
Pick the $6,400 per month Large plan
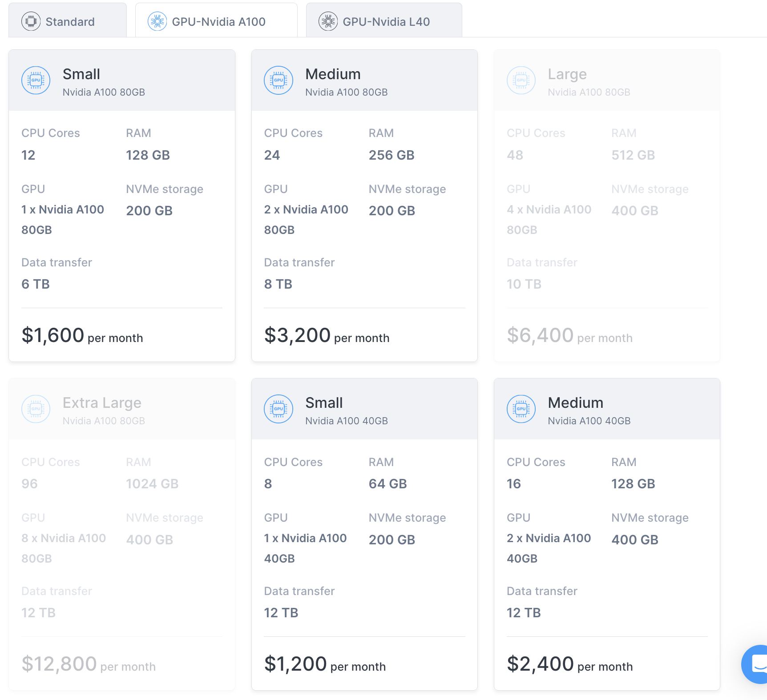607,205
